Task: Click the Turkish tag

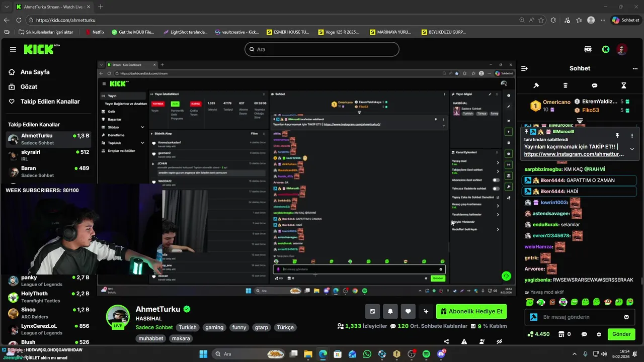Action: (188, 327)
